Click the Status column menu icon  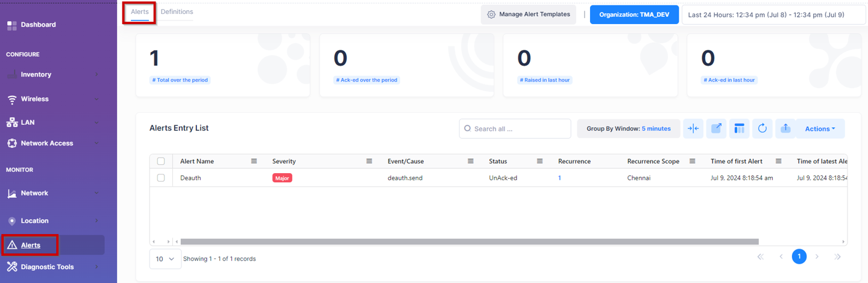tap(540, 162)
